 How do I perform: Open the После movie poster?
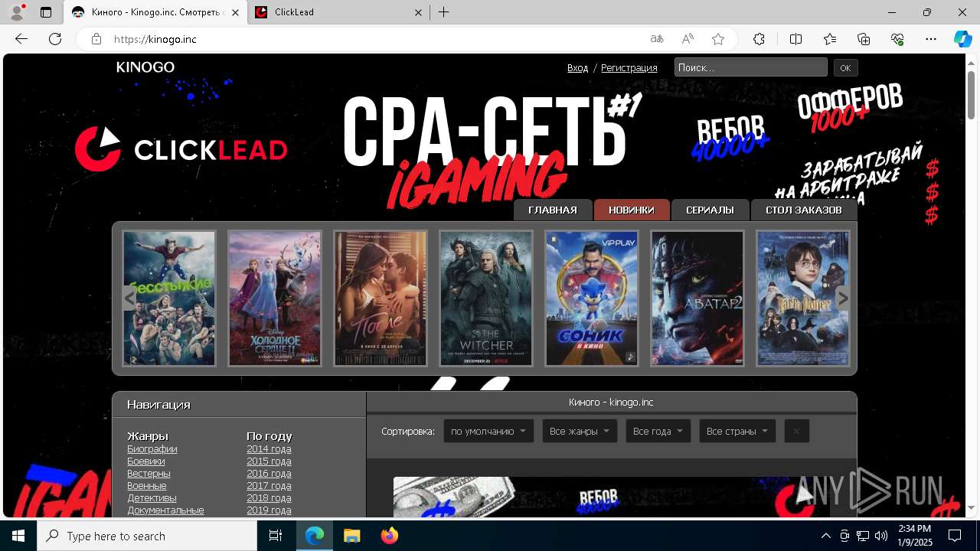[x=381, y=298]
